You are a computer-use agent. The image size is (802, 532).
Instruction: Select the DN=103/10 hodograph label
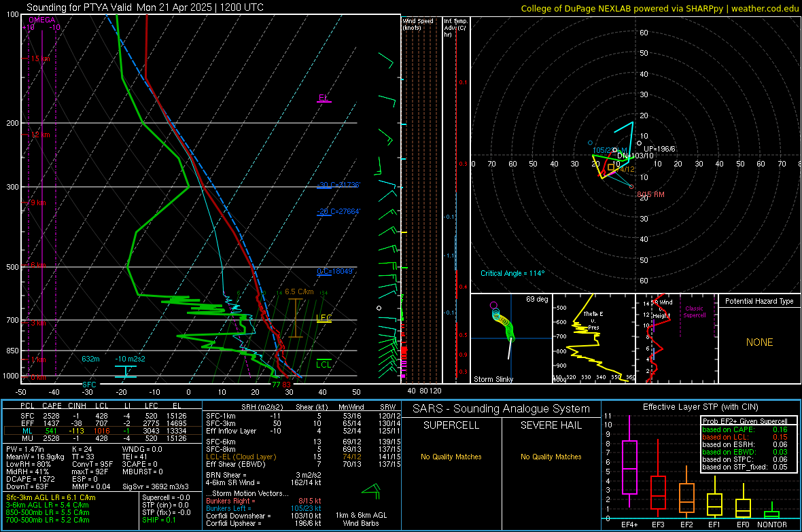pos(635,156)
